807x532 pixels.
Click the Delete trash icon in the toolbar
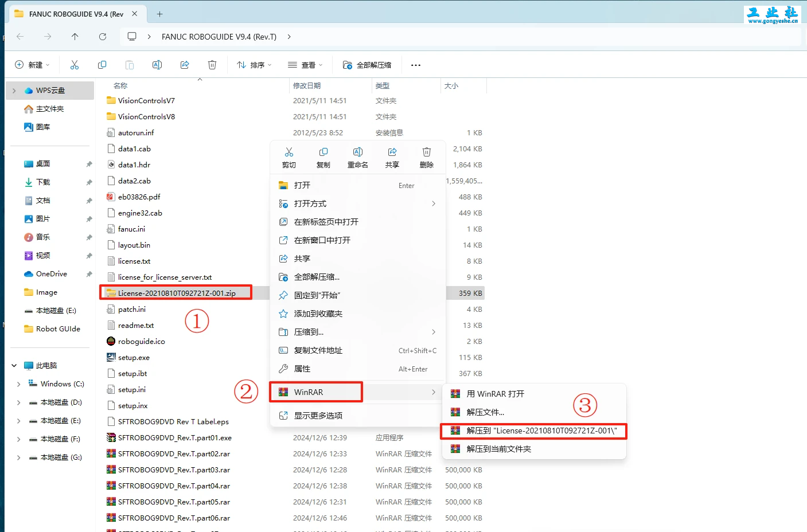(212, 65)
